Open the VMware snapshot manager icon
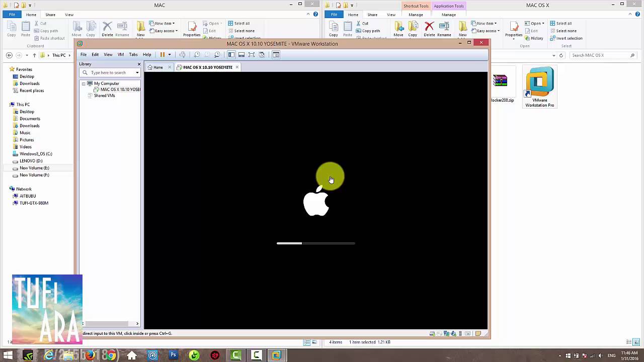The image size is (644, 362). pyautogui.click(x=217, y=54)
